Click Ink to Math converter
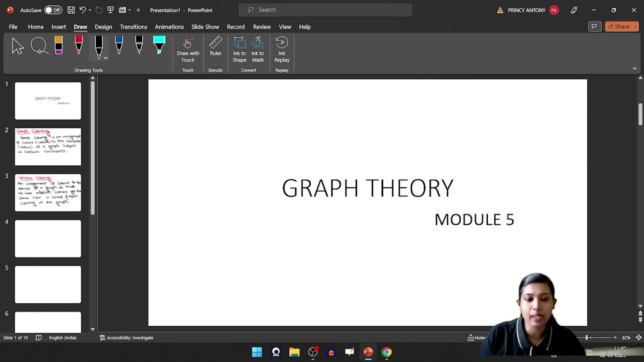This screenshot has width=644, height=362. [x=258, y=50]
